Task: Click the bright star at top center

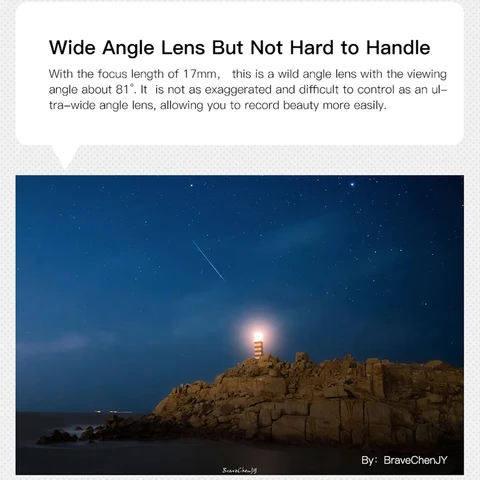Action: click(191, 185)
